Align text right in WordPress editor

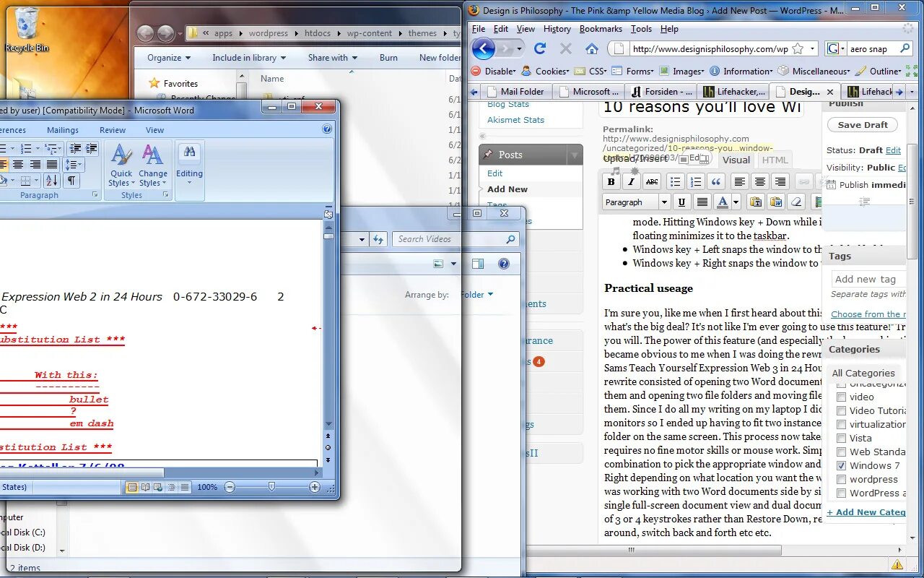tap(780, 181)
